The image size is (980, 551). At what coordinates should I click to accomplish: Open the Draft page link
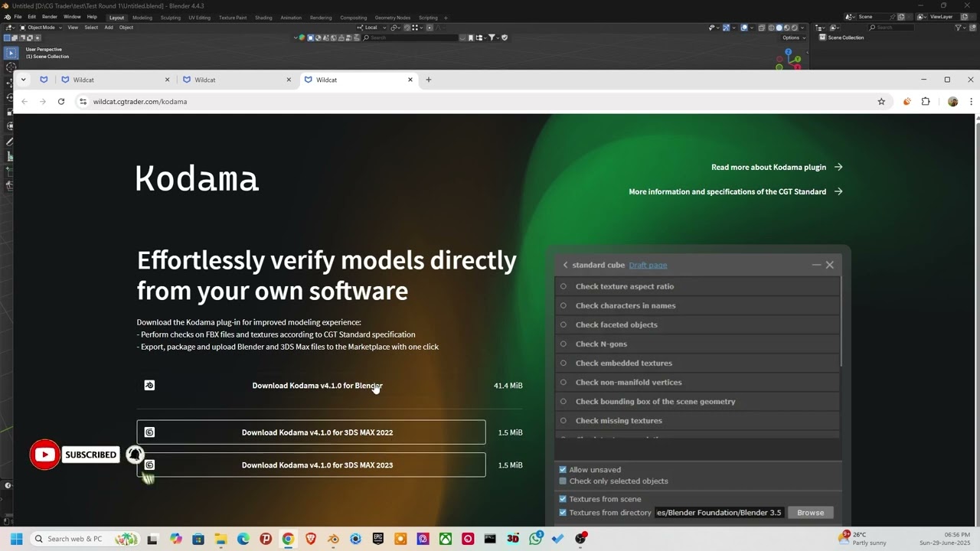point(648,265)
